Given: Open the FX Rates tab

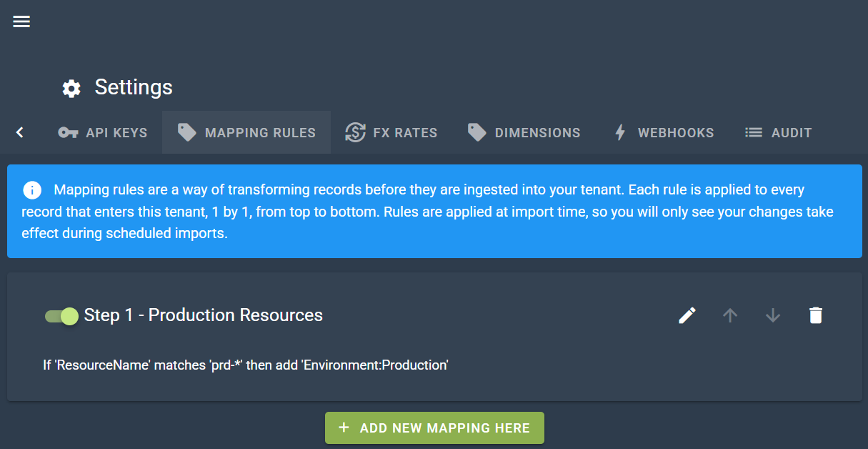Looking at the screenshot, I should tap(391, 132).
